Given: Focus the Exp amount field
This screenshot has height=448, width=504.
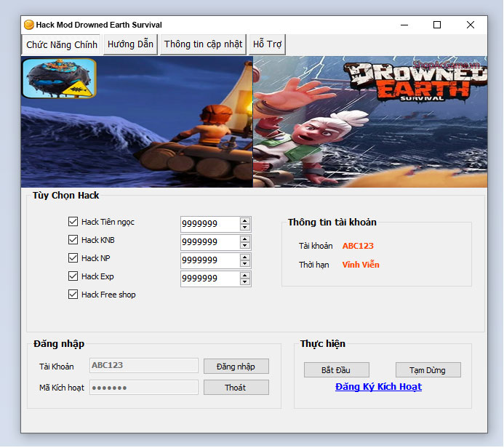Looking at the screenshot, I should [210, 279].
